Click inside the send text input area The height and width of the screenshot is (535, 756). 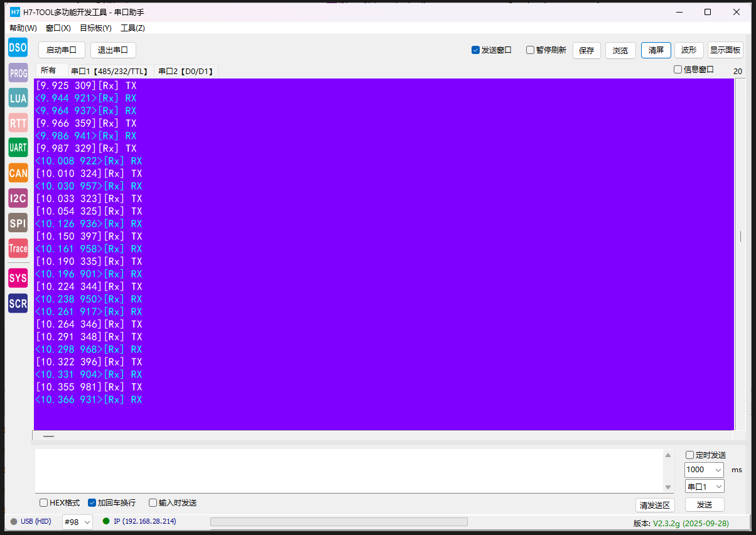(x=348, y=471)
